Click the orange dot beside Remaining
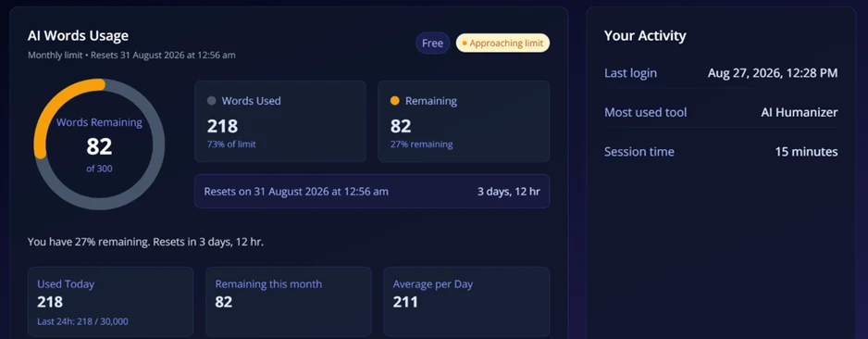The width and height of the screenshot is (868, 339). pyautogui.click(x=395, y=101)
